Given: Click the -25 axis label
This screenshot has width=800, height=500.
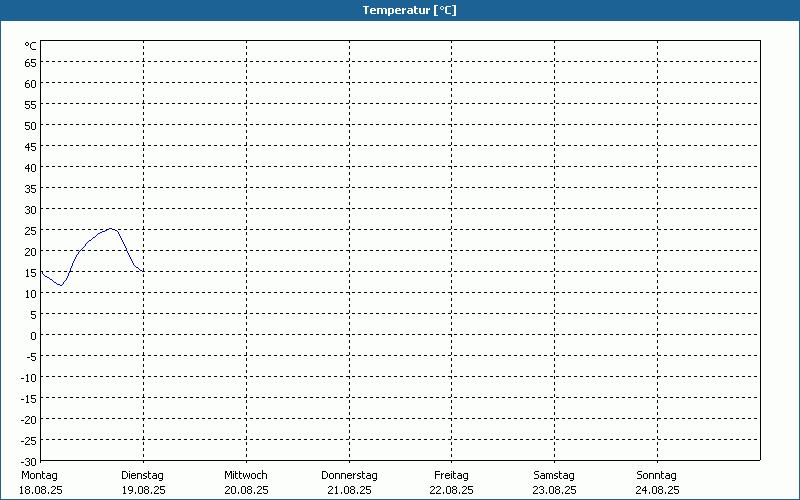Looking at the screenshot, I should point(29,441).
